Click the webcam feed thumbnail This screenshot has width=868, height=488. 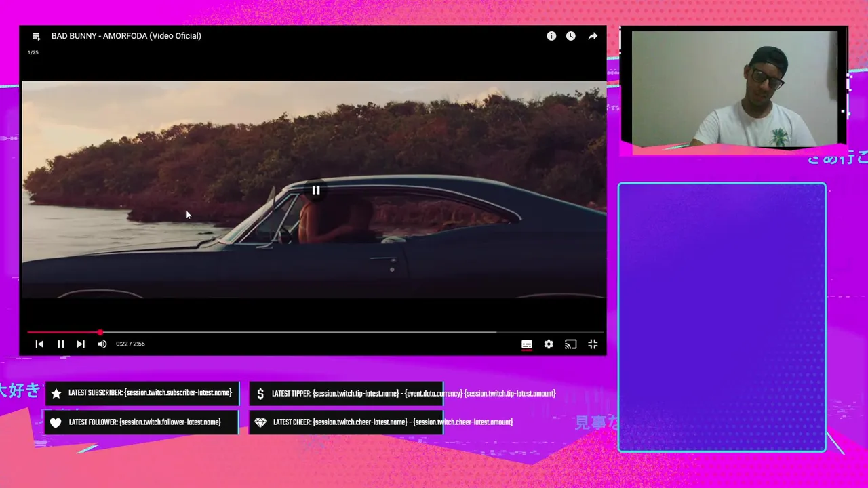click(734, 89)
